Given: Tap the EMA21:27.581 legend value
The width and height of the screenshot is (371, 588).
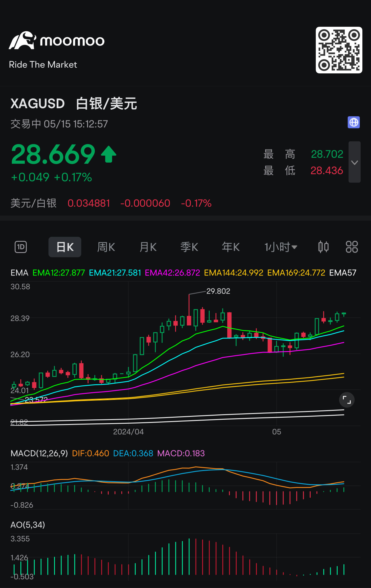Looking at the screenshot, I should [115, 273].
